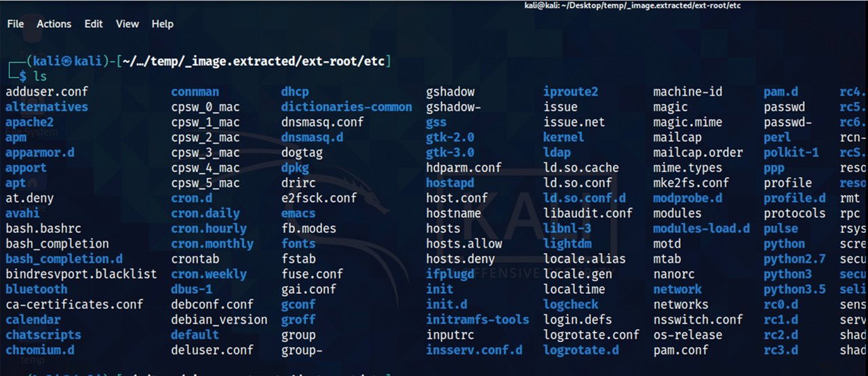This screenshot has height=376, width=868.
Task: Open the File menu
Action: pyautogui.click(x=15, y=24)
